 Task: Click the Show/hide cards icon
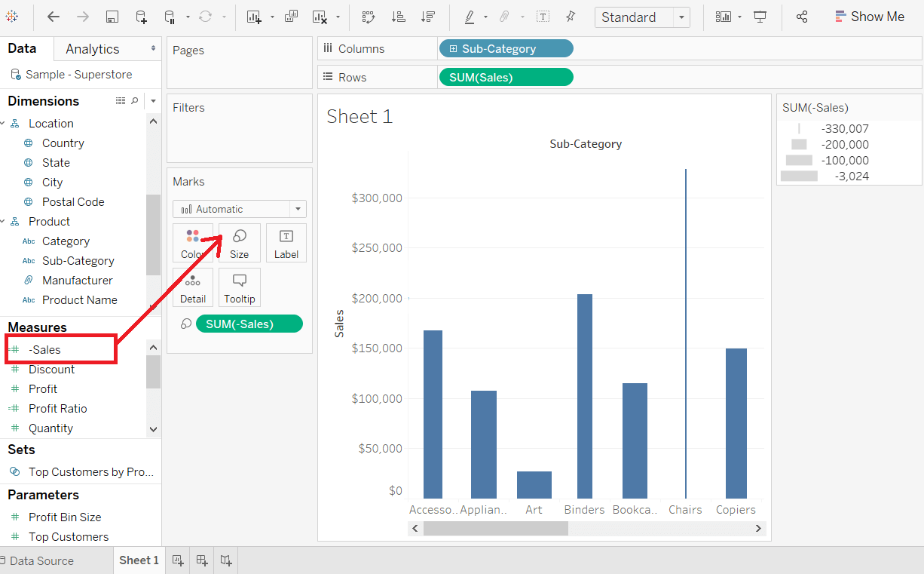[724, 17]
